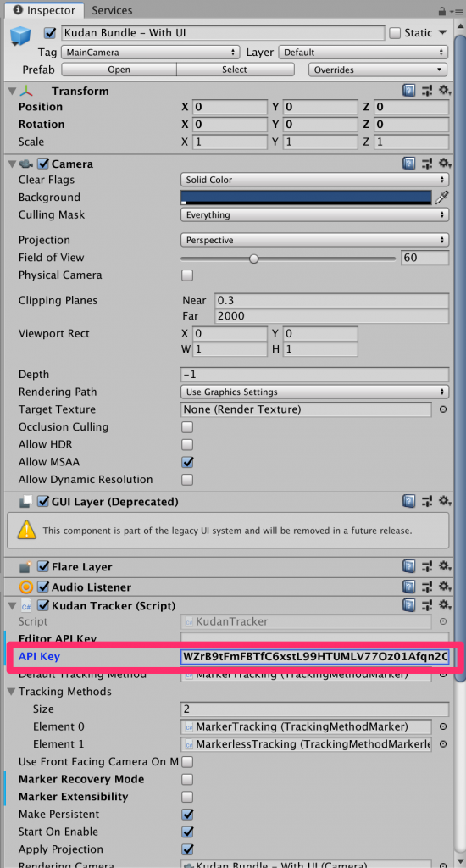
Task: Click Target Texture object picker circle
Action: [443, 409]
